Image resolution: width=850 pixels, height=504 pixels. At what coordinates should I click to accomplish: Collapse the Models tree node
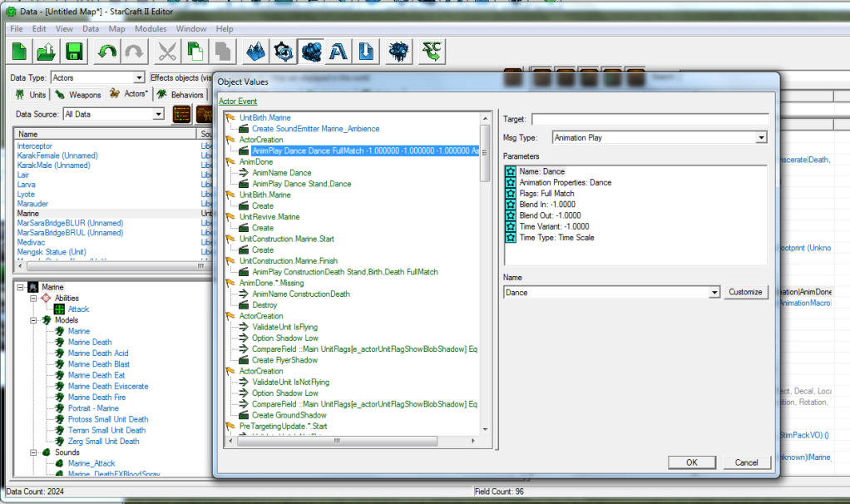click(33, 320)
